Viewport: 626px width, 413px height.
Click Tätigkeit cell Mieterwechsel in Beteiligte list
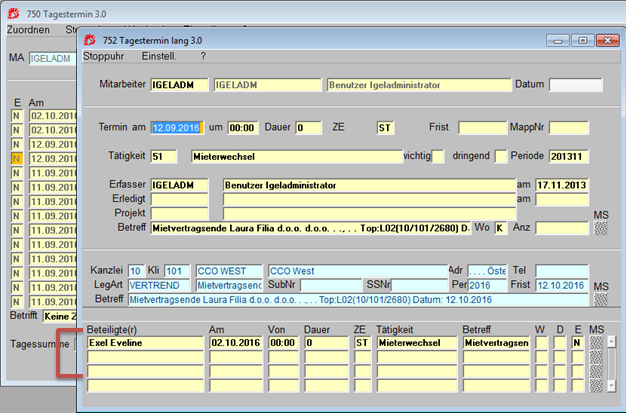click(x=417, y=343)
